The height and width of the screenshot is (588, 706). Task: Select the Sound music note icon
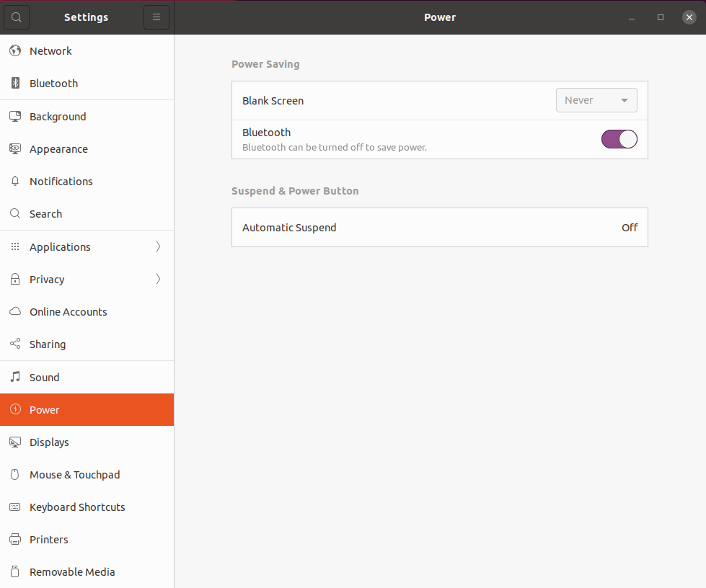coord(14,377)
